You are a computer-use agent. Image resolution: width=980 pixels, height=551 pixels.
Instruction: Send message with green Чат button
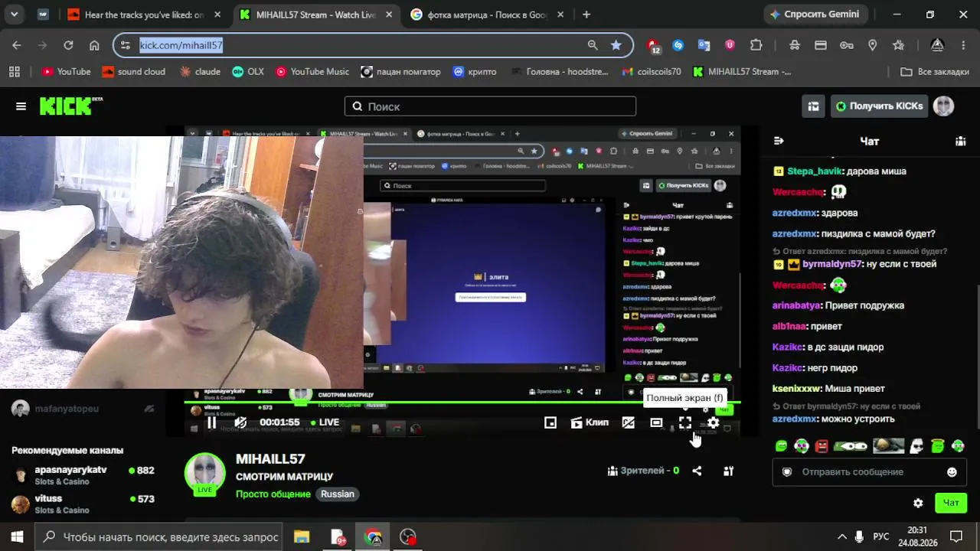click(x=950, y=503)
